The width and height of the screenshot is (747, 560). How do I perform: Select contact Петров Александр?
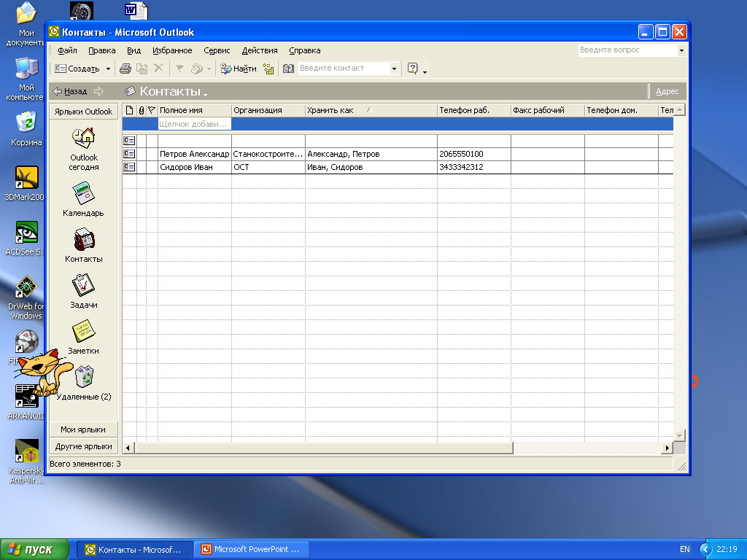coord(194,155)
